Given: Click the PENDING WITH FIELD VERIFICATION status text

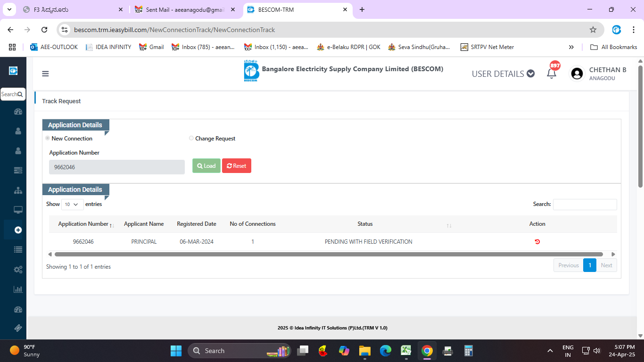Looking at the screenshot, I should pyautogui.click(x=369, y=242).
